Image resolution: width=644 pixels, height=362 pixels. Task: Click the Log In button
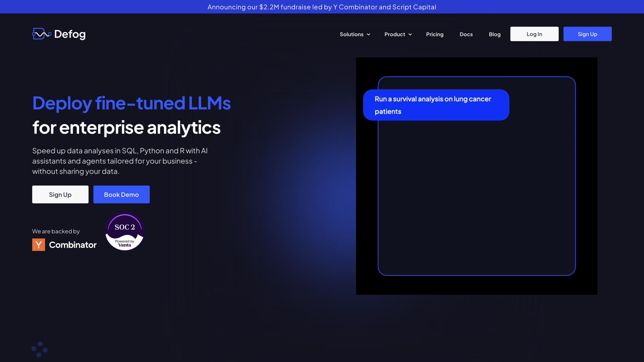click(x=534, y=34)
